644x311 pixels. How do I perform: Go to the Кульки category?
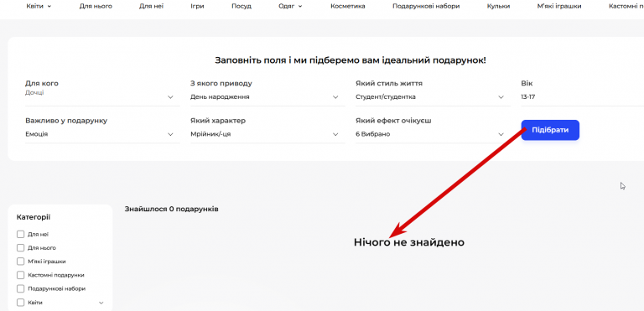click(x=498, y=6)
